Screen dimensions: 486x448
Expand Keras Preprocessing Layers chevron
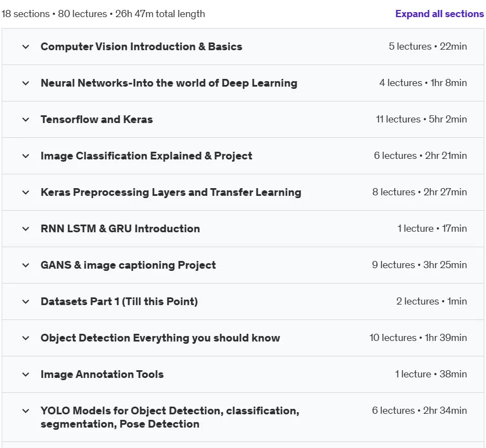click(26, 193)
